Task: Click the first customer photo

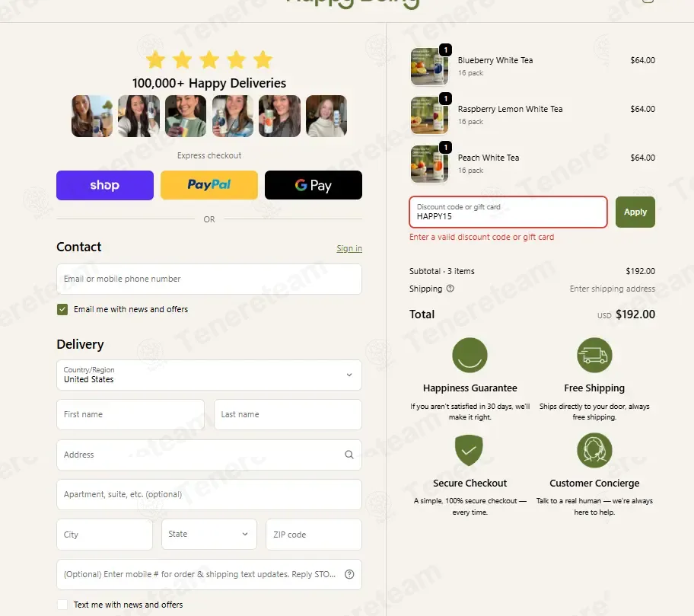Action: (x=92, y=116)
